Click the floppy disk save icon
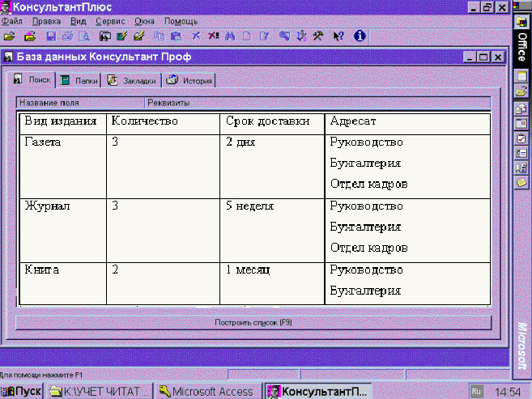Image resolution: width=532 pixels, height=399 pixels. [x=50, y=36]
